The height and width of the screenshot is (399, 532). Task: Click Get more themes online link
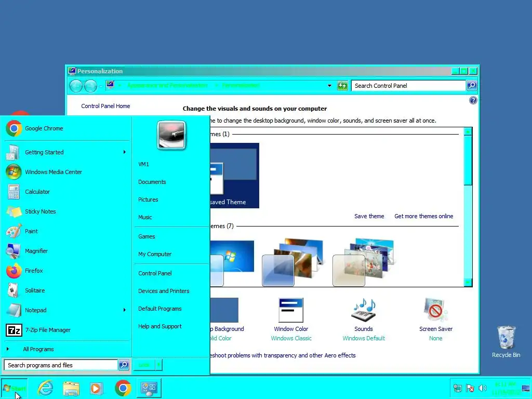424,216
